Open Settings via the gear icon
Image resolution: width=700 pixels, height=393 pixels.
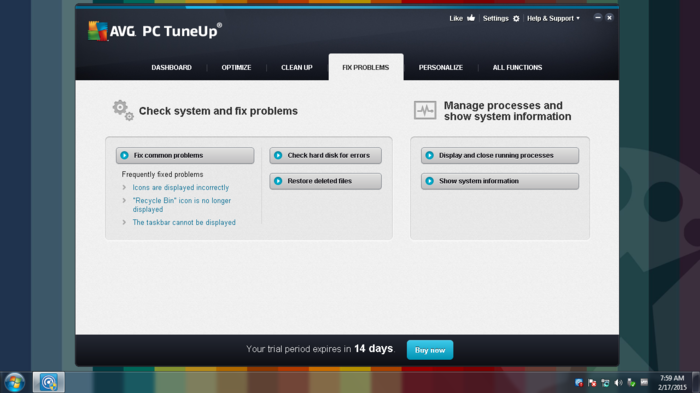[x=516, y=18]
